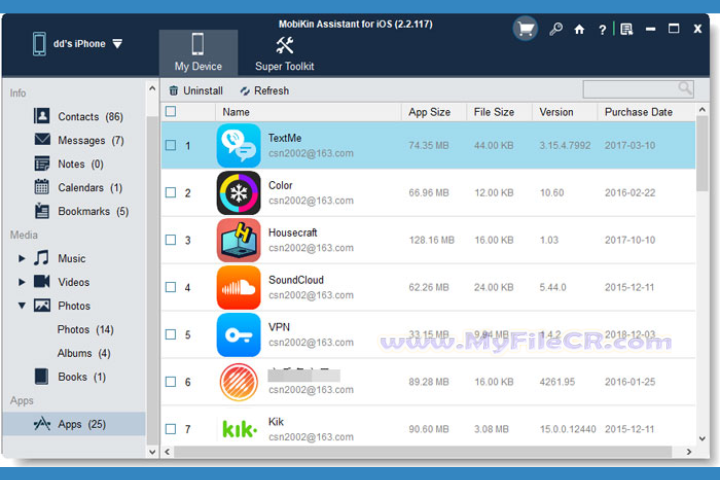Viewport: 720px width, 480px height.
Task: Click the SoundCloud app icon
Action: pos(238,288)
